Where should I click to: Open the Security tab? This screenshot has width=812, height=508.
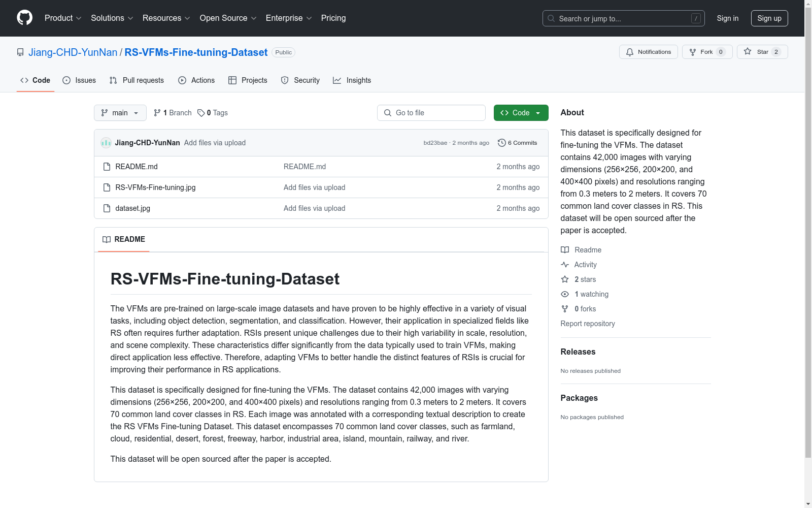pyautogui.click(x=300, y=80)
